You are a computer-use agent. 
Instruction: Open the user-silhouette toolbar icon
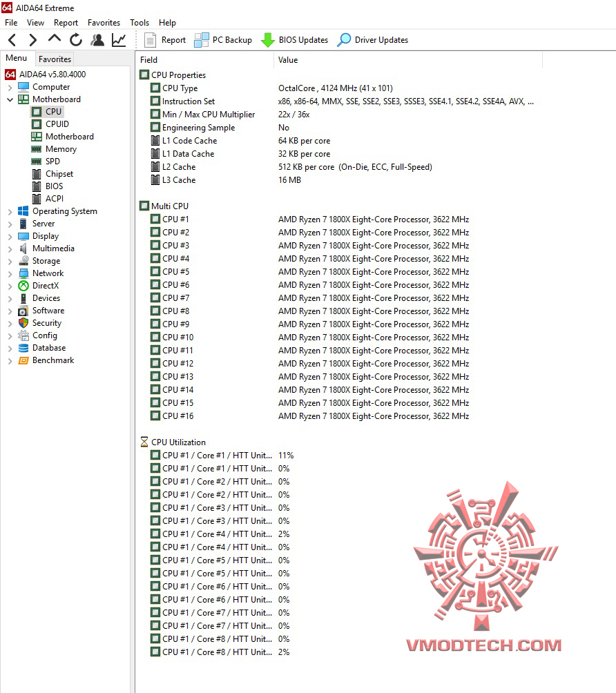97,40
